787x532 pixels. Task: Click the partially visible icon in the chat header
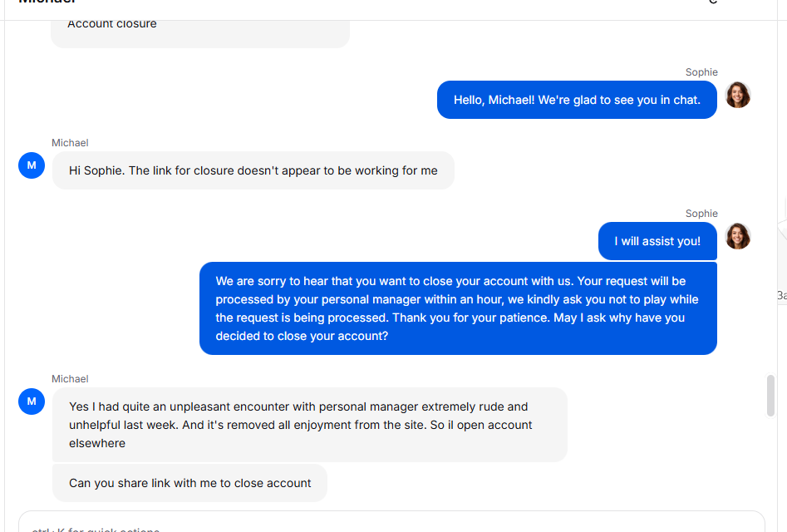[712, 2]
